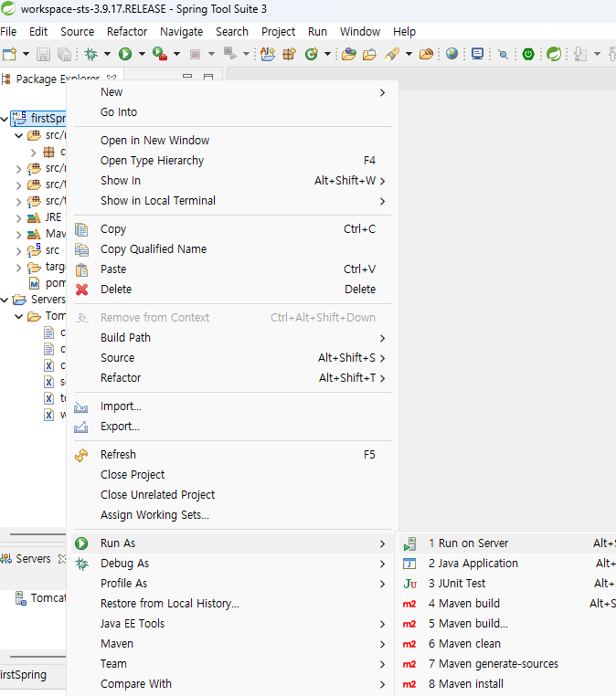Open the Debug As submenu
This screenshot has width=616, height=696.
pyautogui.click(x=232, y=564)
